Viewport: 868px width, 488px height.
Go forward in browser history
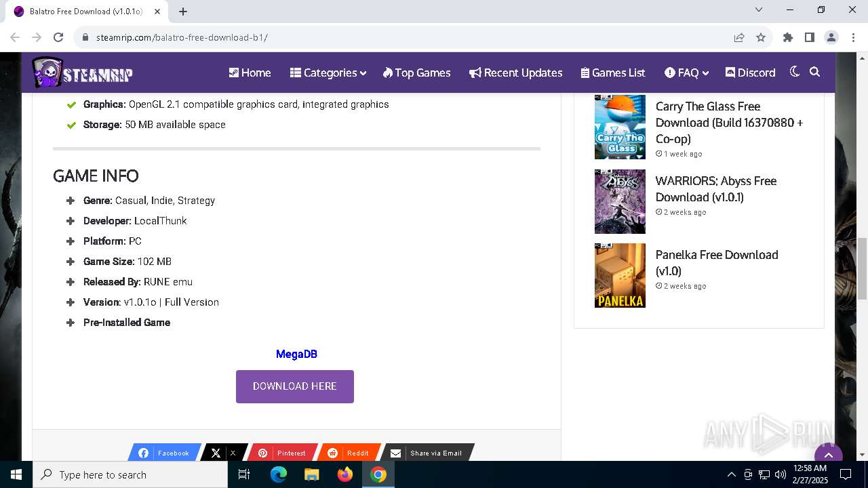coord(37,37)
